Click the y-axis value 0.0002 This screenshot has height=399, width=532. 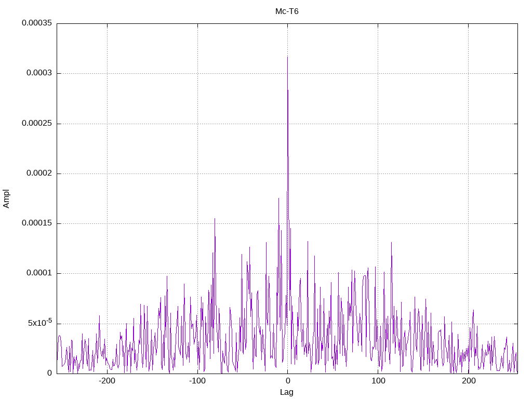coord(39,174)
